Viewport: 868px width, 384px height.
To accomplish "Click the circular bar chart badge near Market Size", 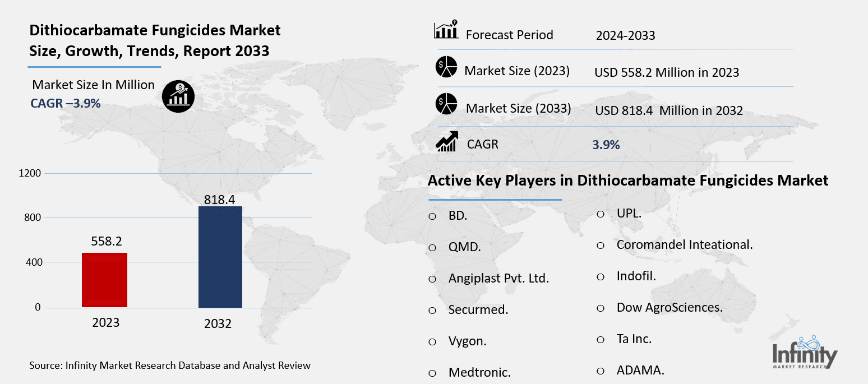I will click(178, 96).
